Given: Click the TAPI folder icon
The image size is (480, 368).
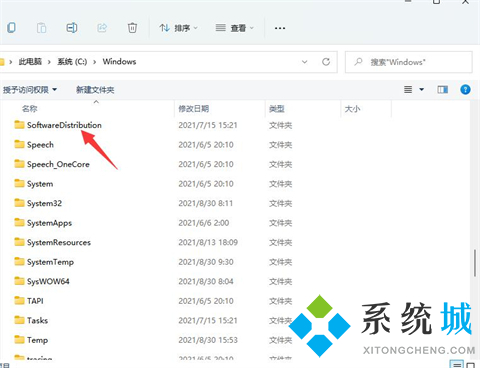Looking at the screenshot, I should (x=19, y=300).
